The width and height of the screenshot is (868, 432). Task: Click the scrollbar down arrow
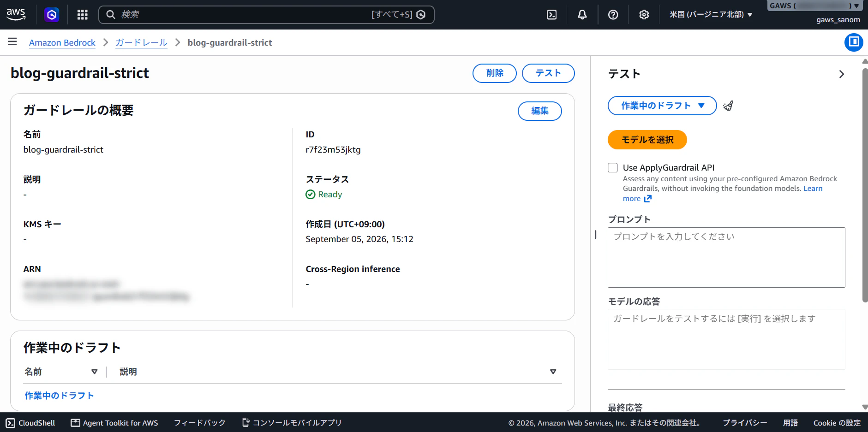pyautogui.click(x=865, y=407)
